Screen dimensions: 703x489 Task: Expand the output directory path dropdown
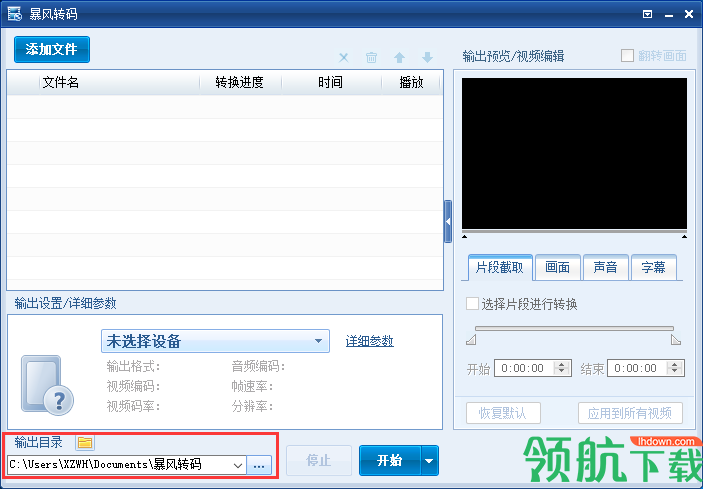pos(238,465)
